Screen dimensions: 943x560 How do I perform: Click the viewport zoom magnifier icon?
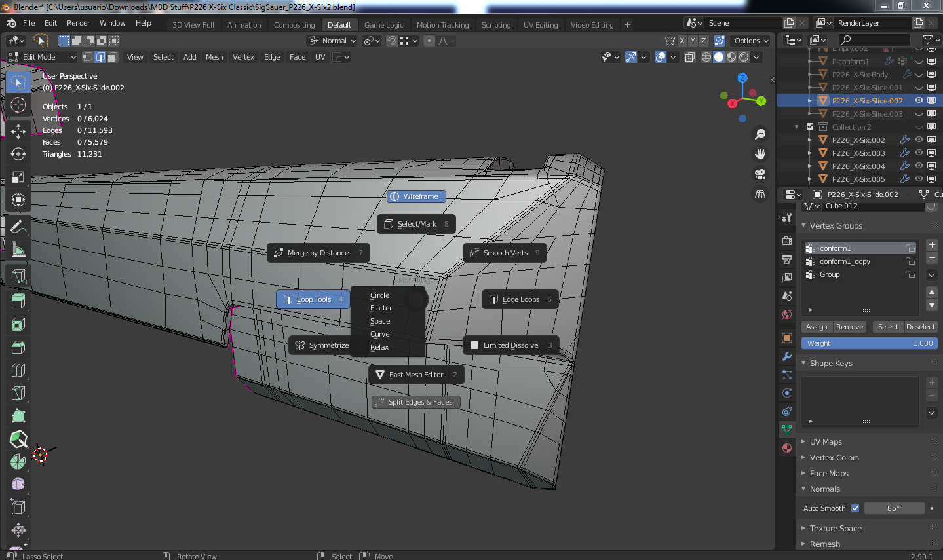[x=760, y=134]
